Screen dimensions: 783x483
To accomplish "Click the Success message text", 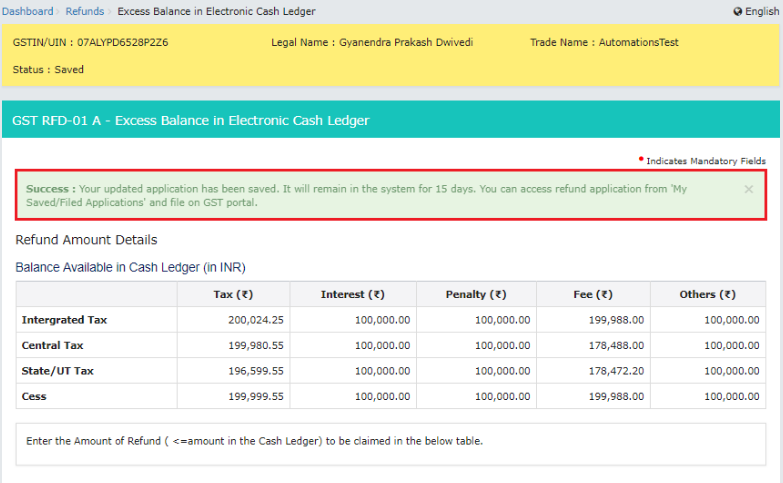I will click(x=357, y=195).
